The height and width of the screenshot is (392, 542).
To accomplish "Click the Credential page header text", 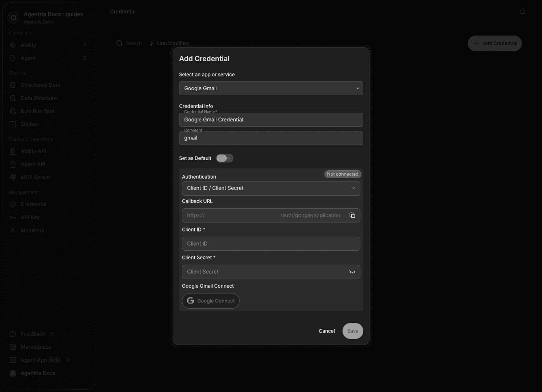I will [x=123, y=12].
